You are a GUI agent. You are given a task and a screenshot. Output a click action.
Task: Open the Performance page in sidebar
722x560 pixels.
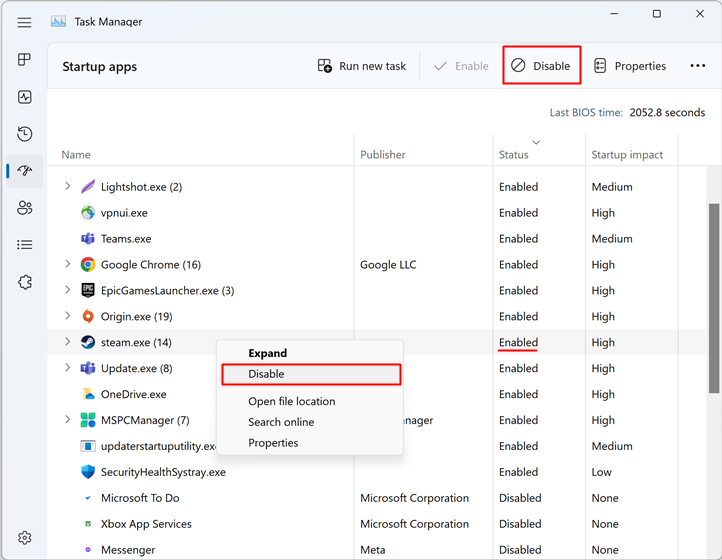click(25, 97)
